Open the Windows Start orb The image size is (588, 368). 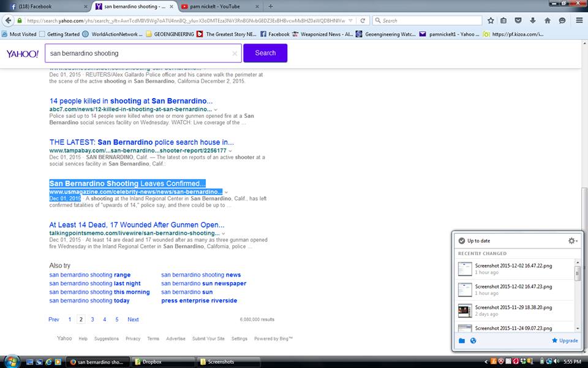[x=12, y=361]
